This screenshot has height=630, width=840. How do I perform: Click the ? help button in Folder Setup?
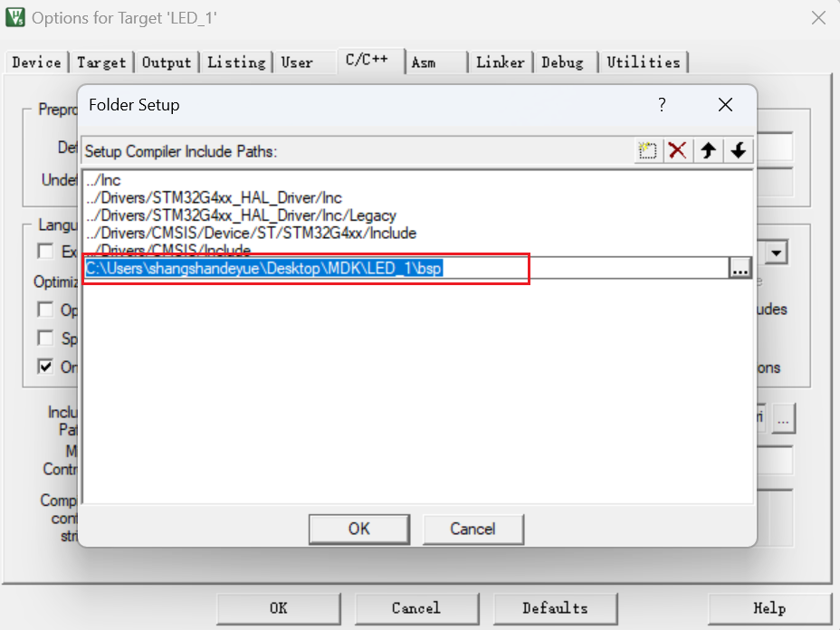click(663, 104)
